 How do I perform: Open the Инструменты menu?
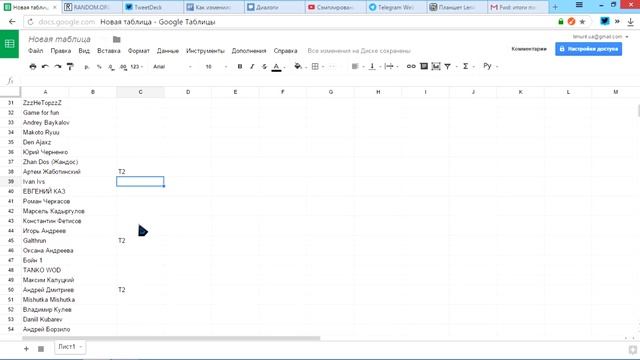point(205,51)
